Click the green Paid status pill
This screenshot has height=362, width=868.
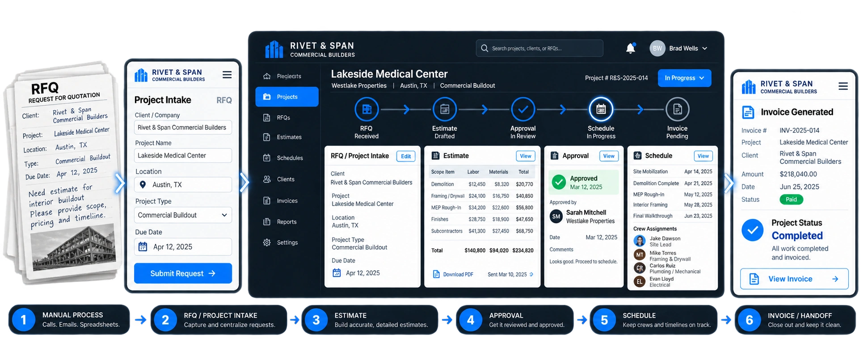(791, 200)
